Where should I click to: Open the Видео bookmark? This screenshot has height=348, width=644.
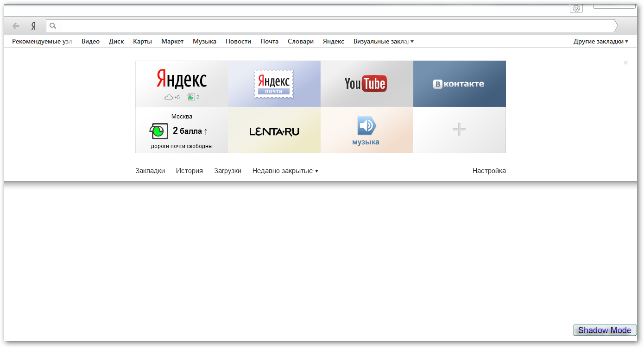point(90,41)
